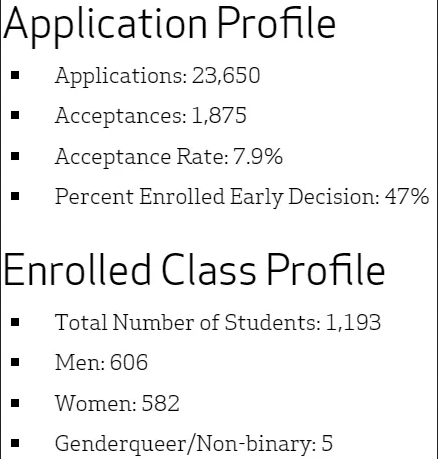This screenshot has height=459, width=438.
Task: Click the Total Number of Students text
Action: pyautogui.click(x=188, y=322)
